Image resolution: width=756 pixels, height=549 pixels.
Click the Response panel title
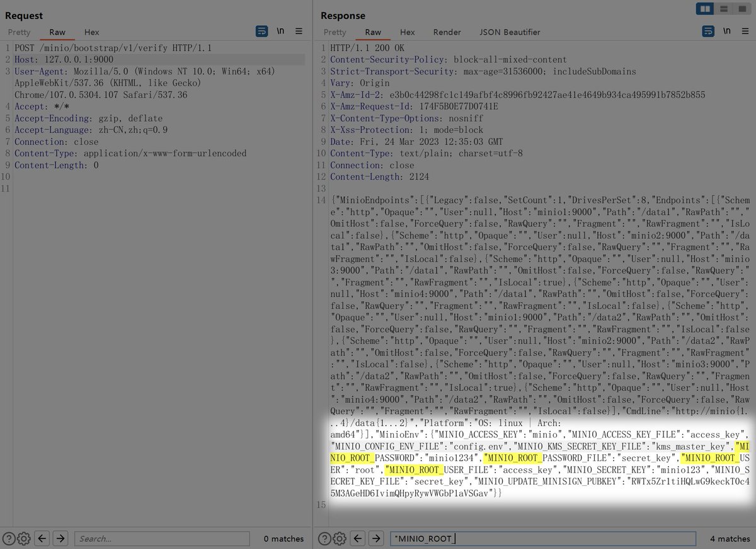pos(343,16)
